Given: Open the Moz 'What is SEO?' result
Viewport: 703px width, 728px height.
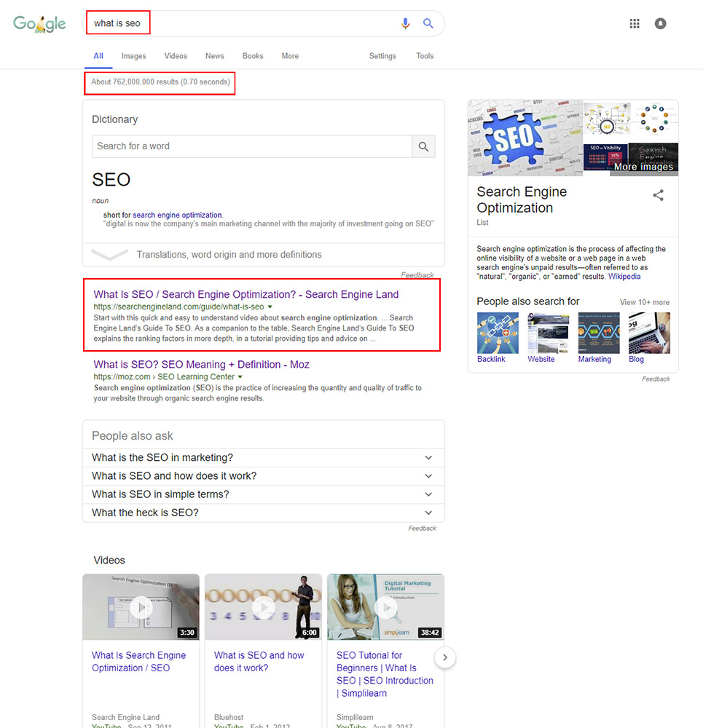Looking at the screenshot, I should click(x=201, y=365).
